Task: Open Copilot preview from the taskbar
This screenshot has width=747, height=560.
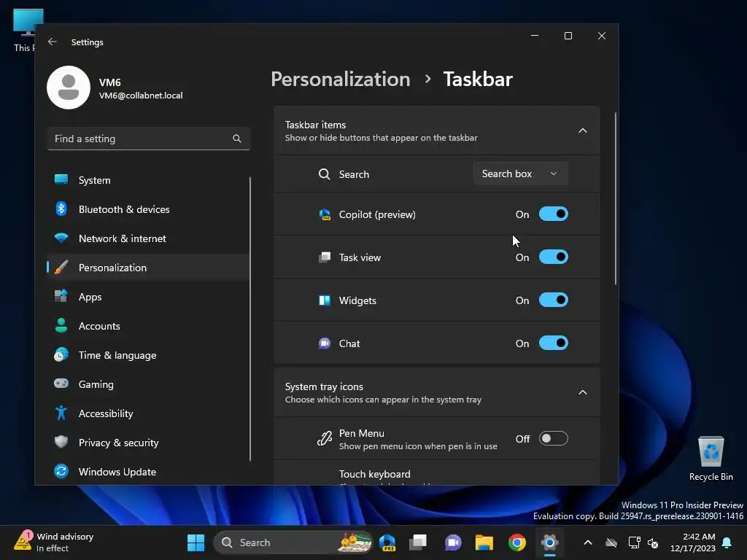Action: coord(387,542)
